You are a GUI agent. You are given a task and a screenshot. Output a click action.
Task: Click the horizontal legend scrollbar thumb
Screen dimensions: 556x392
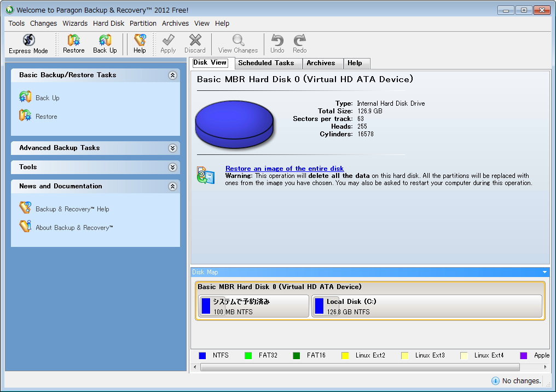pos(360,367)
